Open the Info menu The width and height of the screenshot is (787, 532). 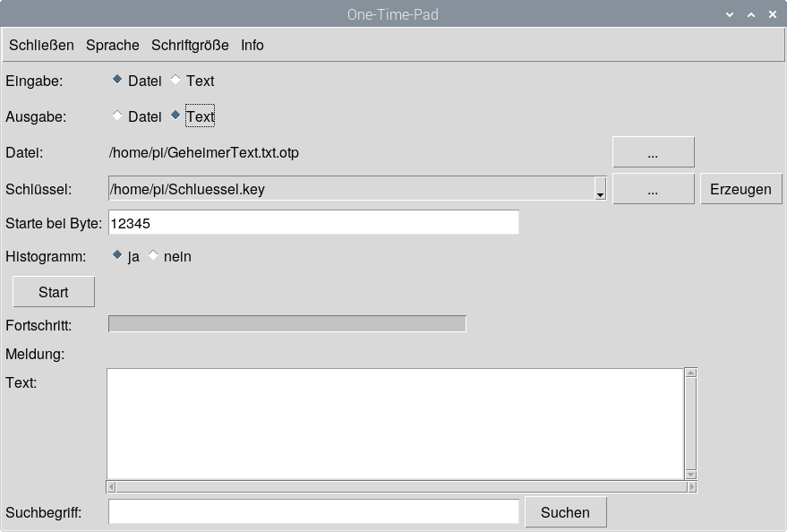252,45
